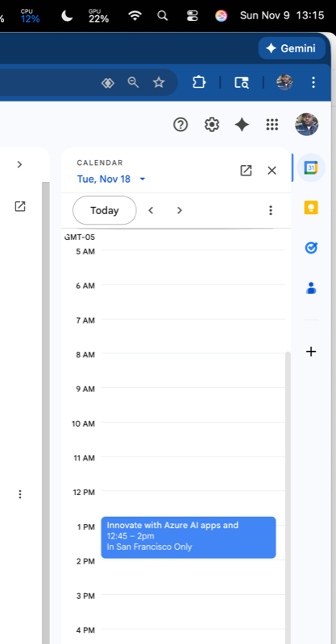Screen dimensions: 336x644
Task: Click the Gemini sparkle icon in Gmail
Action: point(242,125)
